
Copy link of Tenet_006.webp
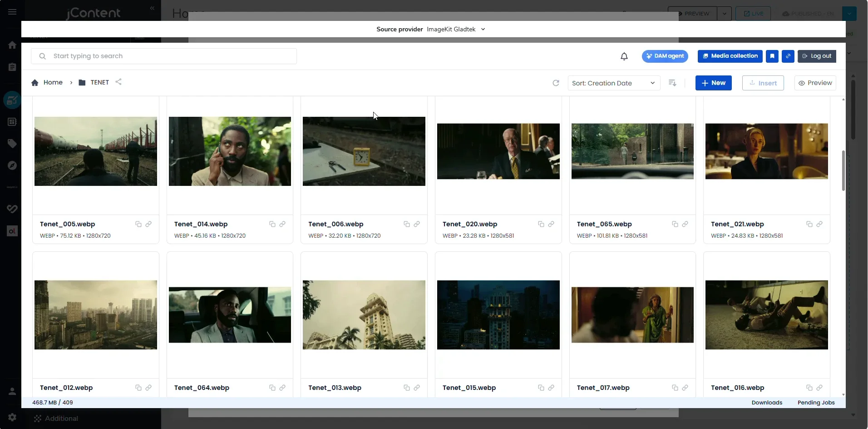coord(417,224)
